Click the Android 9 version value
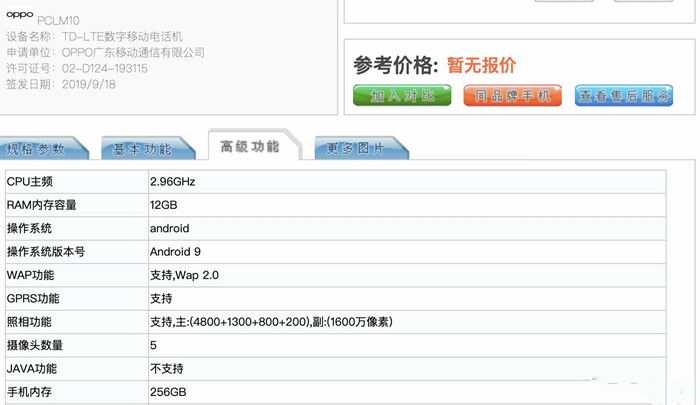Image resolution: width=700 pixels, height=405 pixels. coord(175,252)
